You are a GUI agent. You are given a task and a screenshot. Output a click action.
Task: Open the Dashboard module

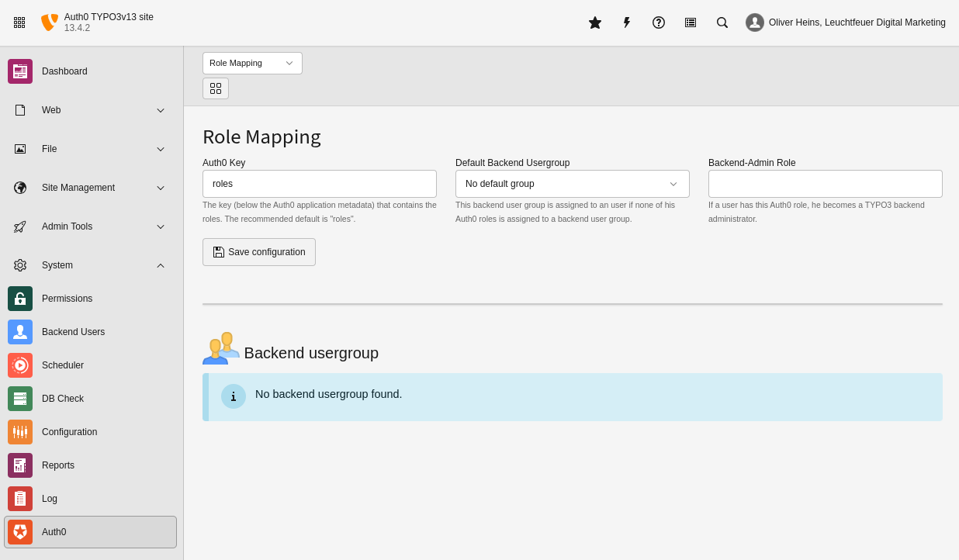pos(90,71)
